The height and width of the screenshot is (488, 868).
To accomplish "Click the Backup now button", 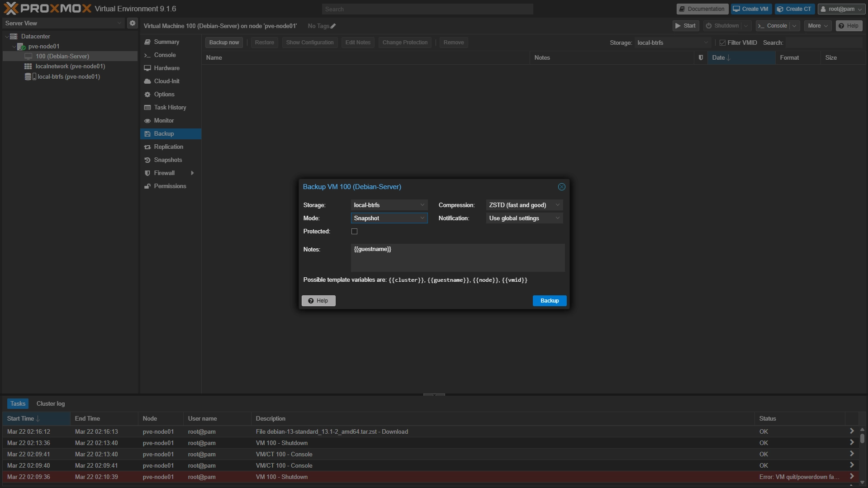I will [224, 43].
